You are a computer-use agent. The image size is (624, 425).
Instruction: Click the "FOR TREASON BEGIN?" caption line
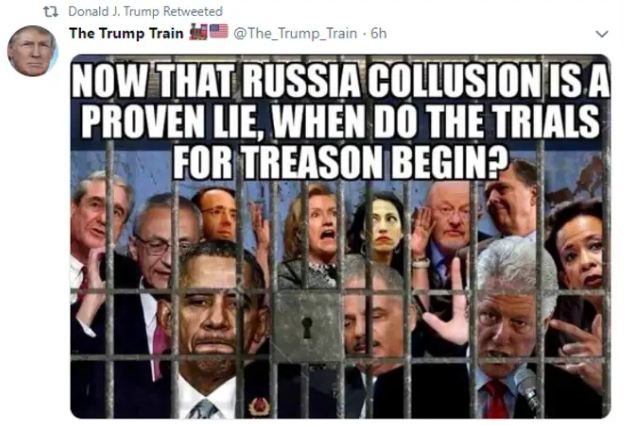(341, 162)
